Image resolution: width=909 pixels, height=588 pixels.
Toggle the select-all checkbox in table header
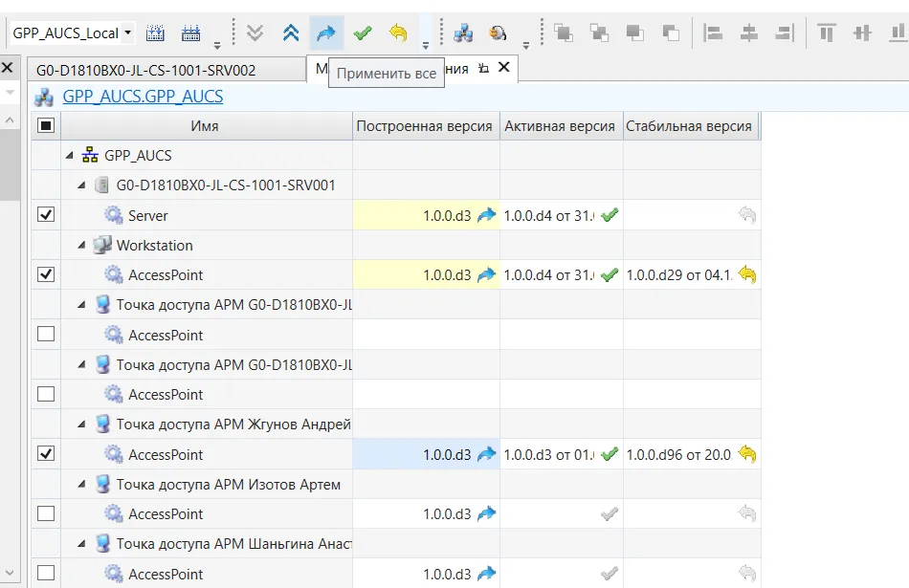click(46, 125)
